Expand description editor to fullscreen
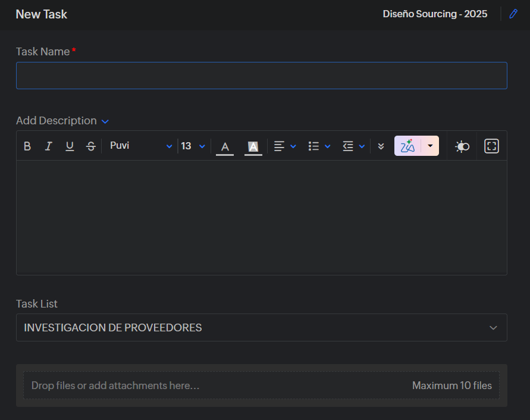 (491, 146)
